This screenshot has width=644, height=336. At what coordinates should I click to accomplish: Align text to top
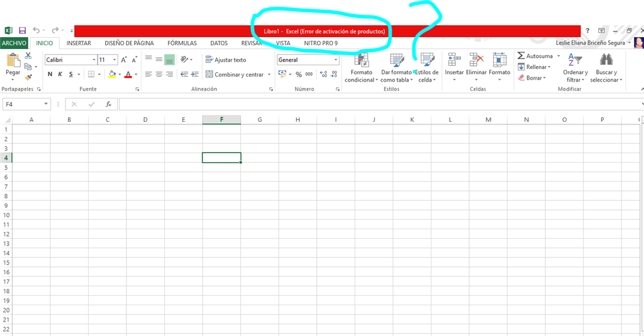148,60
